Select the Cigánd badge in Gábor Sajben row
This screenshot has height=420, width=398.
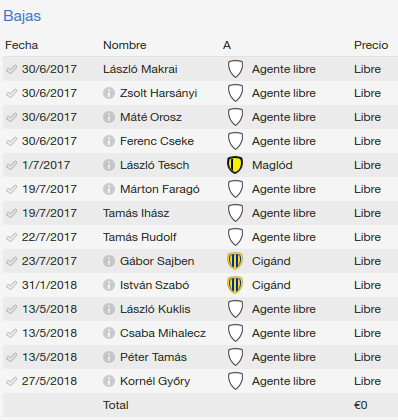click(x=235, y=261)
